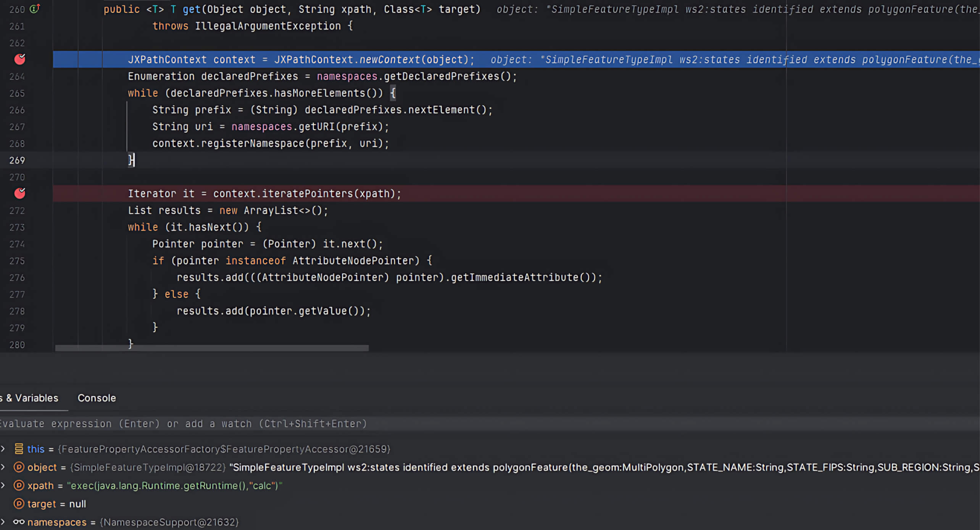Expand the 'this' variable entry
The height and width of the screenshot is (530, 980).
[x=4, y=449]
